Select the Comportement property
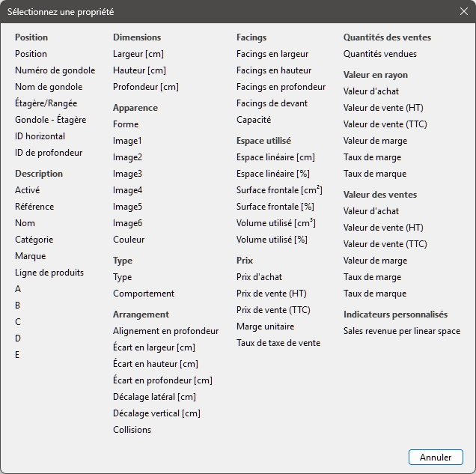 [144, 294]
